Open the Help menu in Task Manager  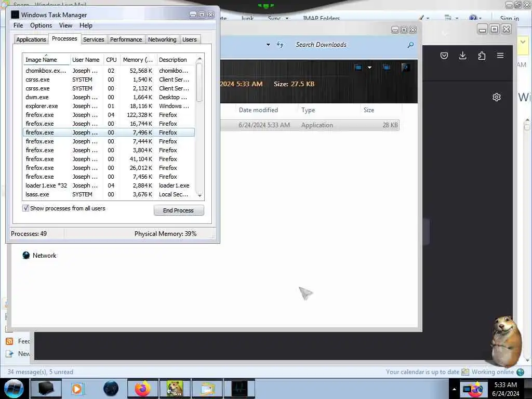pyautogui.click(x=86, y=25)
